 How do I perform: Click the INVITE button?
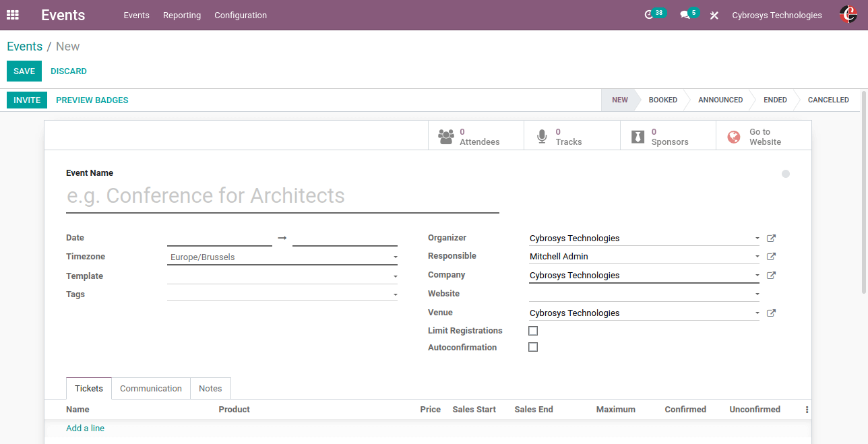[27, 100]
